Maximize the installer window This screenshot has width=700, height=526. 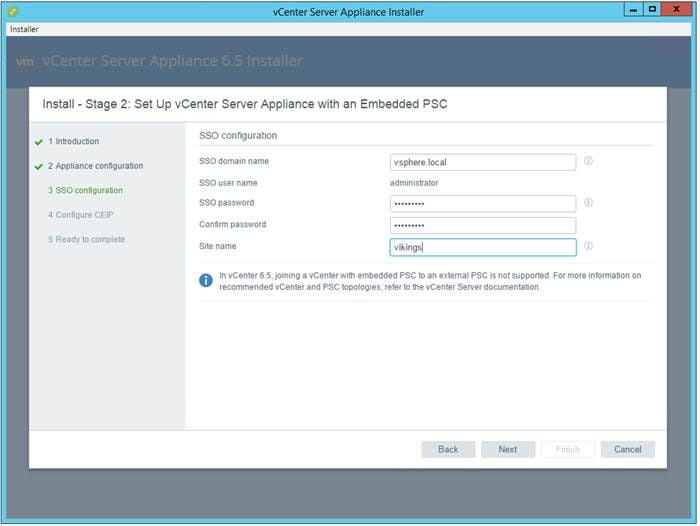[652, 9]
